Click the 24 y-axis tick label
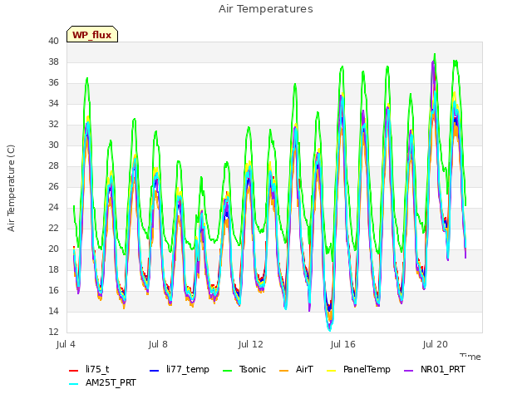 click(x=53, y=207)
